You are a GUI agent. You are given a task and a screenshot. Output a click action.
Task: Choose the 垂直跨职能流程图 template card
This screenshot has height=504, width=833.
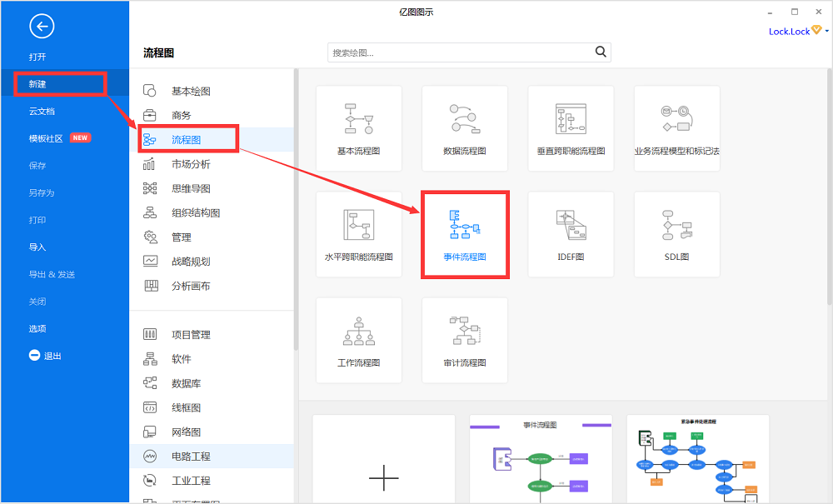click(x=571, y=128)
